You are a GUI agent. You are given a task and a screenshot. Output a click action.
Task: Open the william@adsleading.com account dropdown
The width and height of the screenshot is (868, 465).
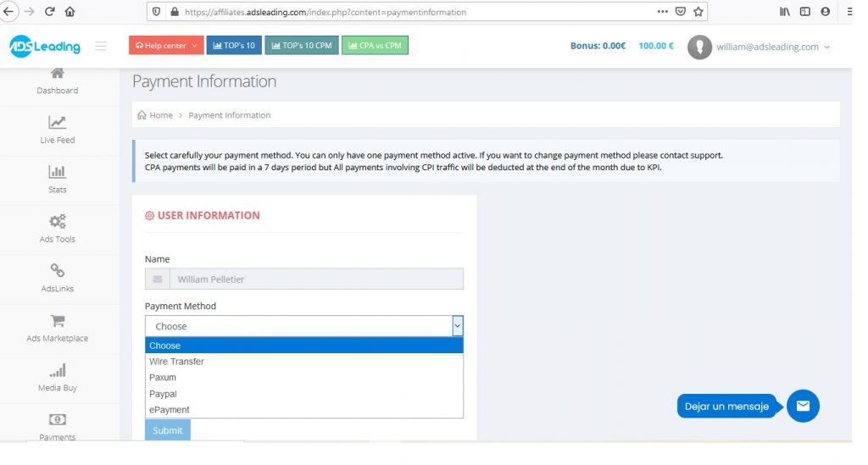[773, 47]
